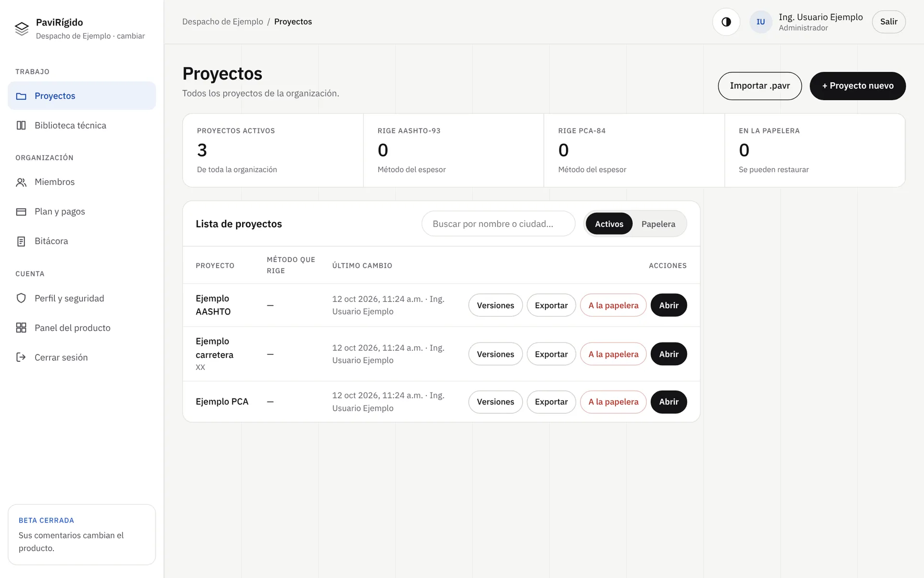Click the Último cambio column header
924x578 pixels.
(x=362, y=266)
